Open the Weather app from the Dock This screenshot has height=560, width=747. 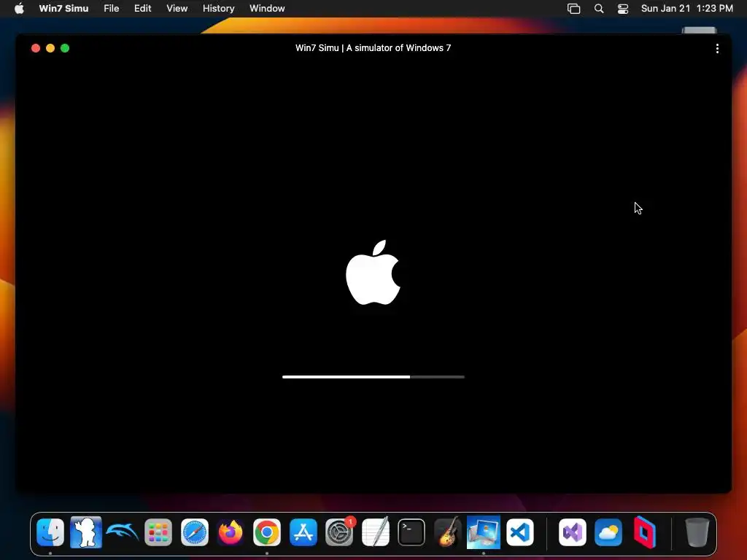click(608, 532)
